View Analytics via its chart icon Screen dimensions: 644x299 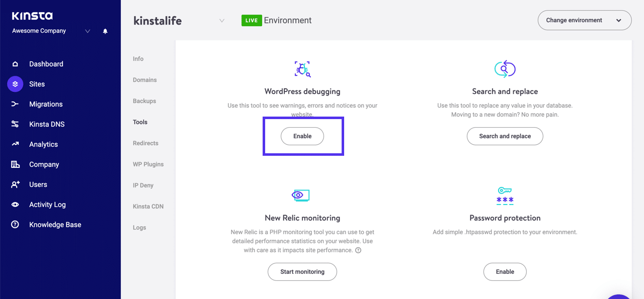[x=16, y=144]
